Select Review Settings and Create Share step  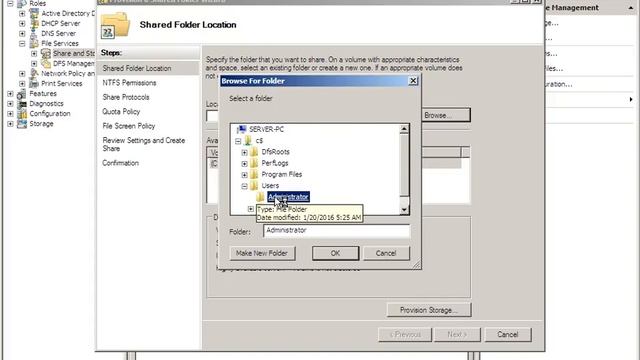(144, 144)
